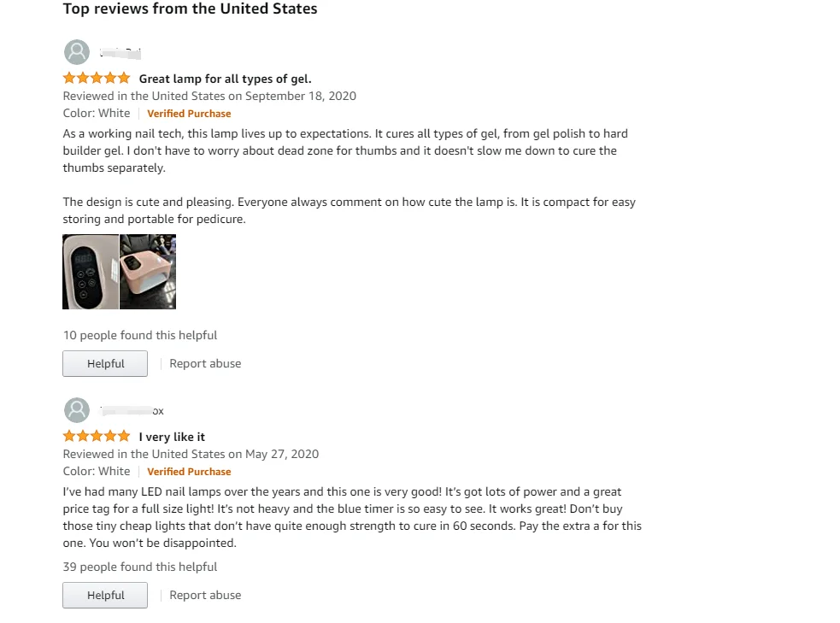Mark the May 27, 2020 review as Helpful
The width and height of the screenshot is (840, 623).
point(105,596)
